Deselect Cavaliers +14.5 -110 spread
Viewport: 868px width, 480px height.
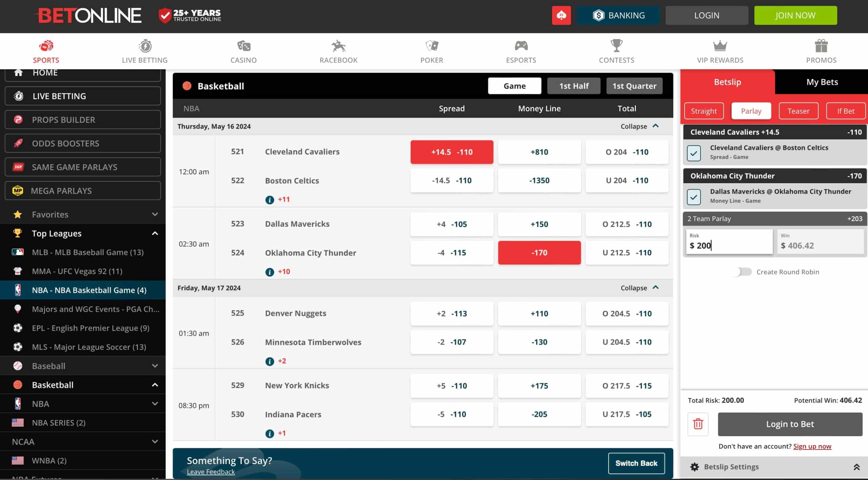point(452,152)
